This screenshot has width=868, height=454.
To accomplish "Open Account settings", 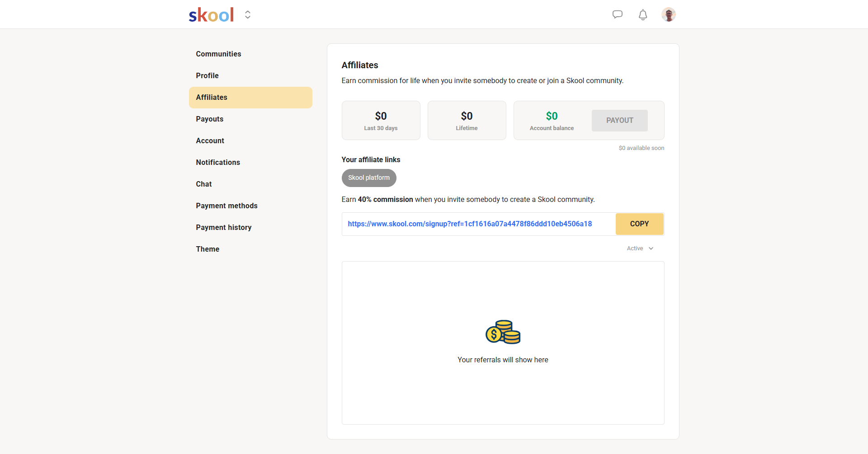I will [x=210, y=141].
